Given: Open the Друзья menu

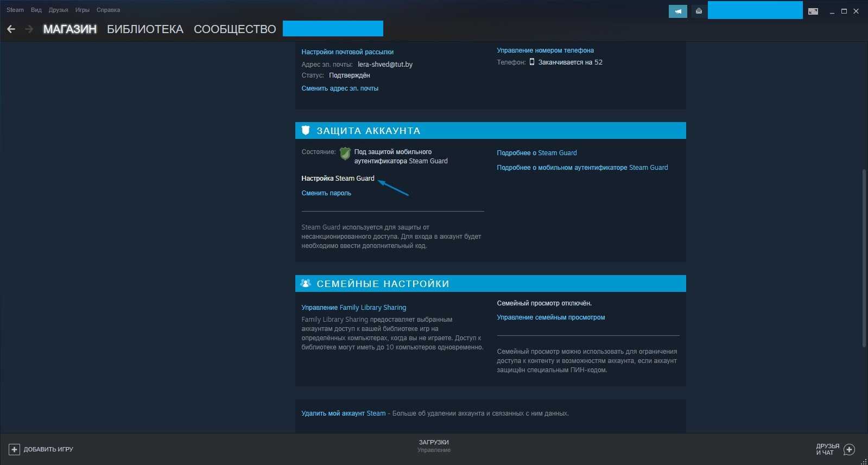Looking at the screenshot, I should click(x=58, y=10).
